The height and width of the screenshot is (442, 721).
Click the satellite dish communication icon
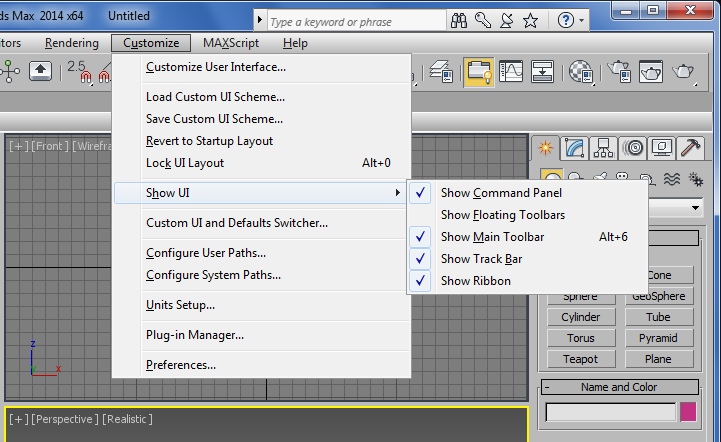(507, 20)
